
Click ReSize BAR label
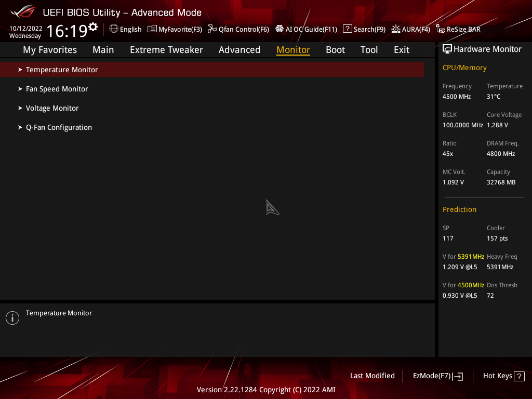tap(463, 30)
